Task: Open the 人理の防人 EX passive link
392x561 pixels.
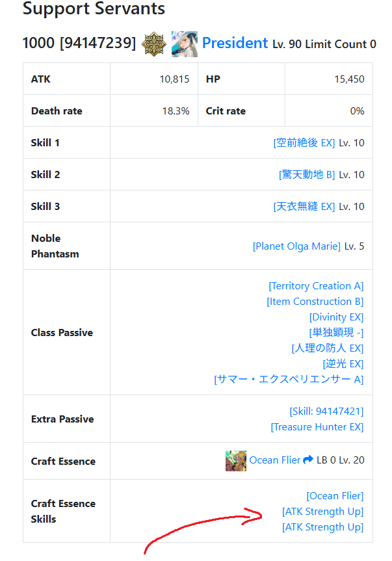Action: click(x=328, y=348)
